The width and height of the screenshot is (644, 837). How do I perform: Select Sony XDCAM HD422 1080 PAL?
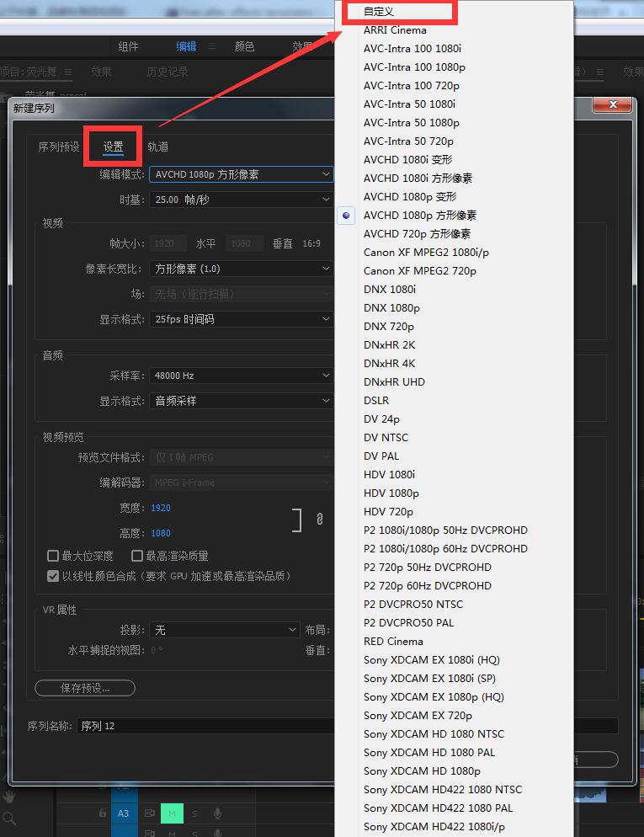(x=438, y=808)
